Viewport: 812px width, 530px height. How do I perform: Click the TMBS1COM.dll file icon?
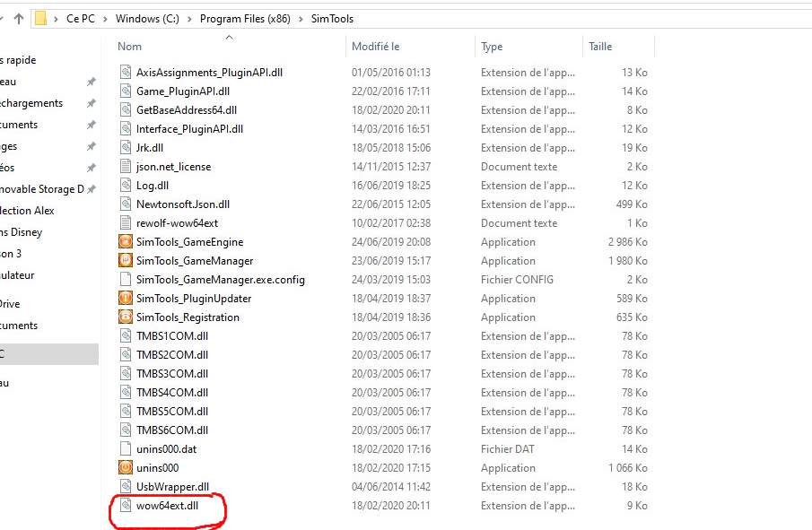(x=126, y=336)
